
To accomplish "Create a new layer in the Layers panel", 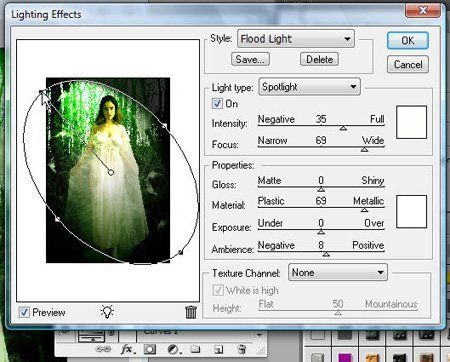I will tap(218, 349).
